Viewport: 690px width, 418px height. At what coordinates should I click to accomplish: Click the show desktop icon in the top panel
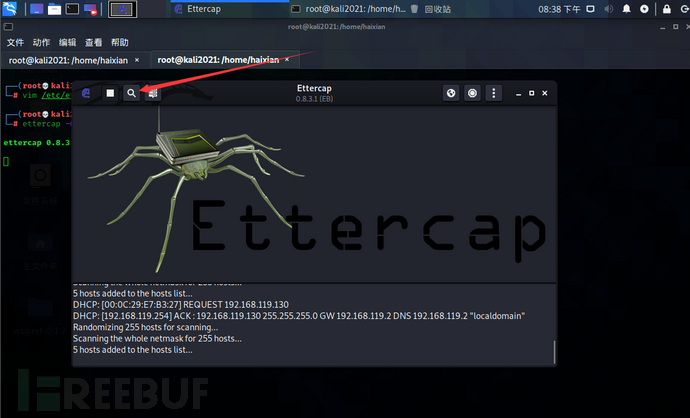[37, 9]
